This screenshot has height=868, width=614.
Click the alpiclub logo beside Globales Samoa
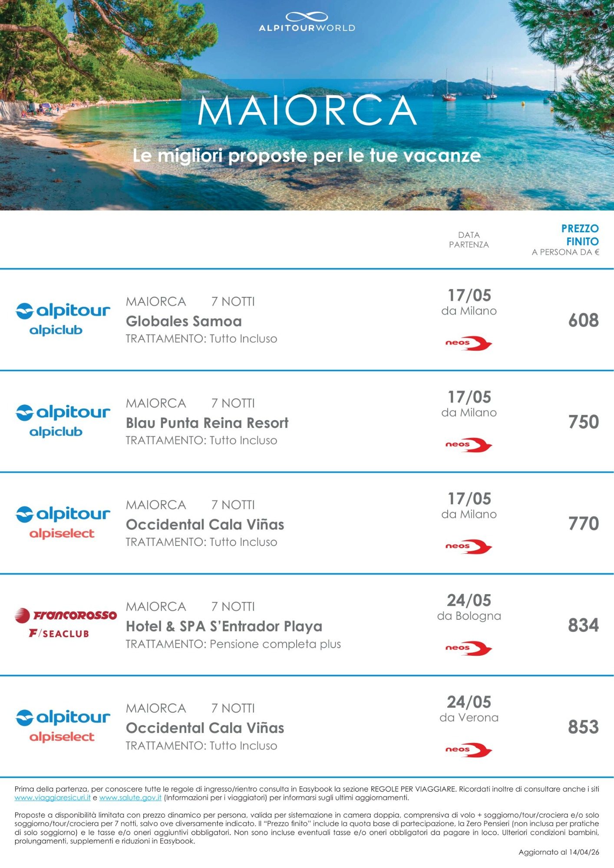tap(63, 319)
